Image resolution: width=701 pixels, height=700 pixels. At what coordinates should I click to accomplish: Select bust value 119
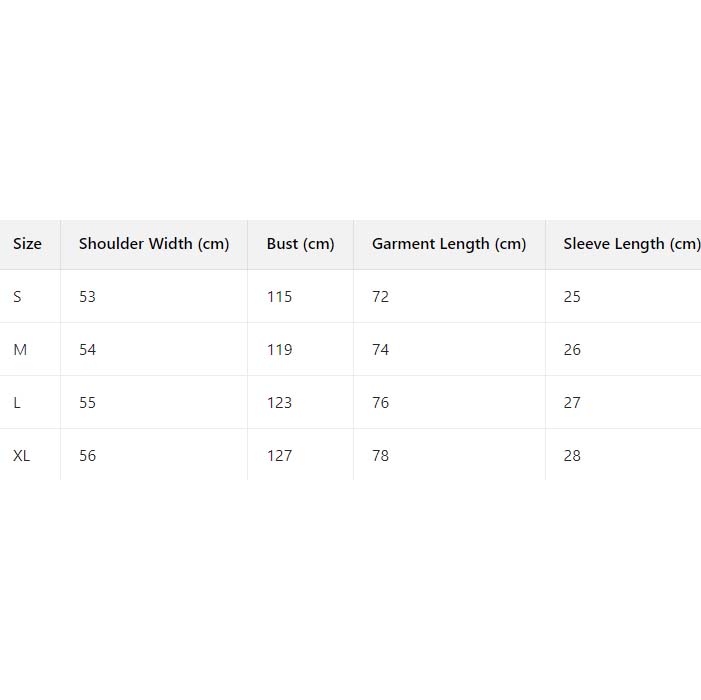tap(279, 350)
